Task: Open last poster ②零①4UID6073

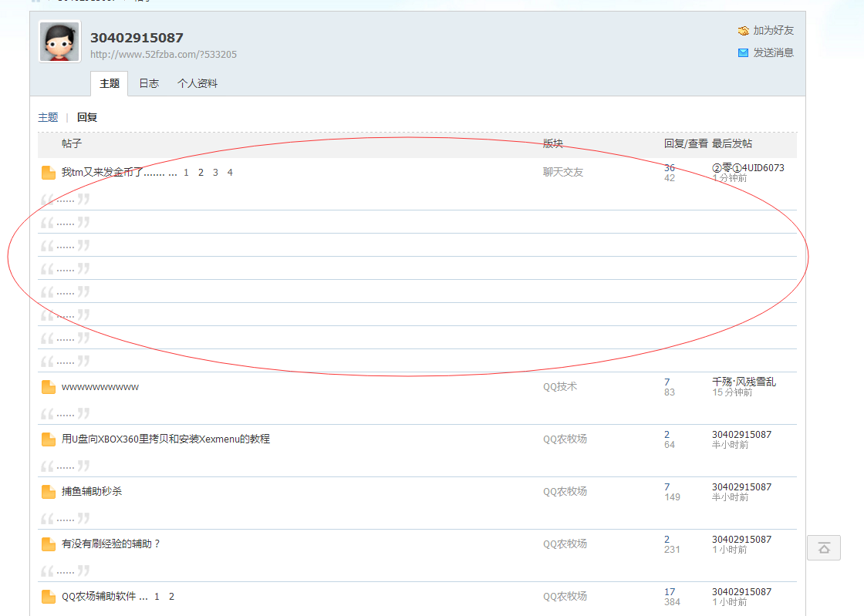Action: click(x=748, y=167)
